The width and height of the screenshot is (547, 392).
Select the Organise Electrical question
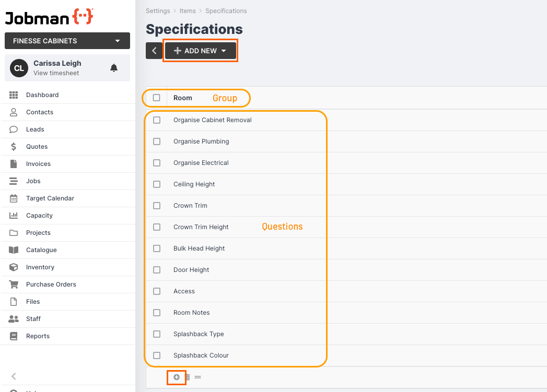click(x=201, y=163)
